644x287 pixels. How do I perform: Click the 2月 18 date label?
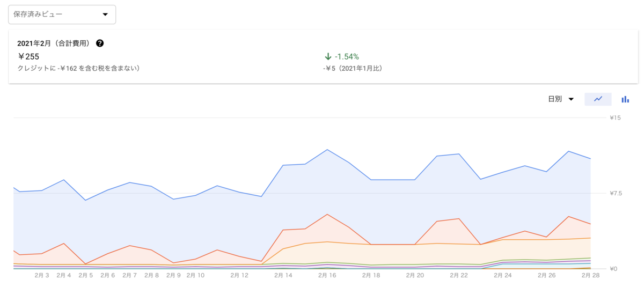pos(371,275)
